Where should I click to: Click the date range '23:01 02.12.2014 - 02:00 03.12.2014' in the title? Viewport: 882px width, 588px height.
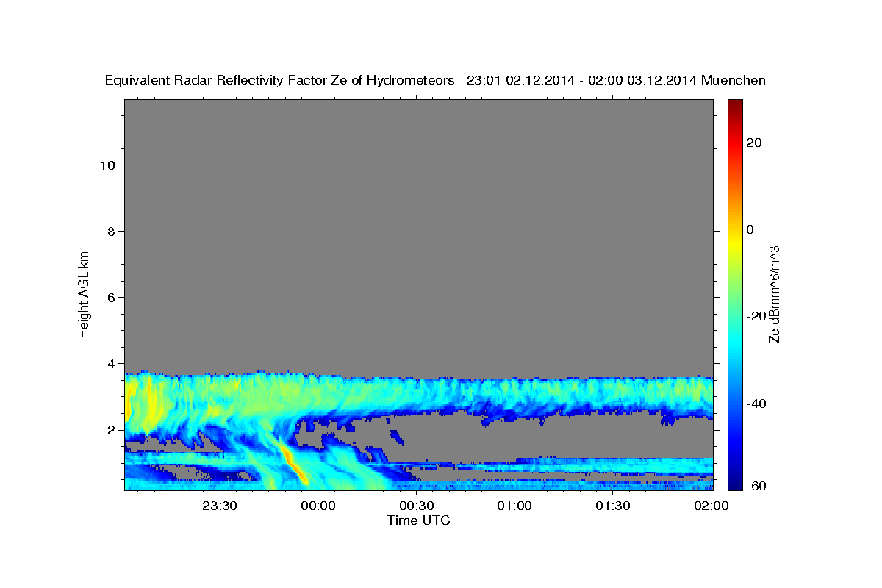[x=582, y=81]
